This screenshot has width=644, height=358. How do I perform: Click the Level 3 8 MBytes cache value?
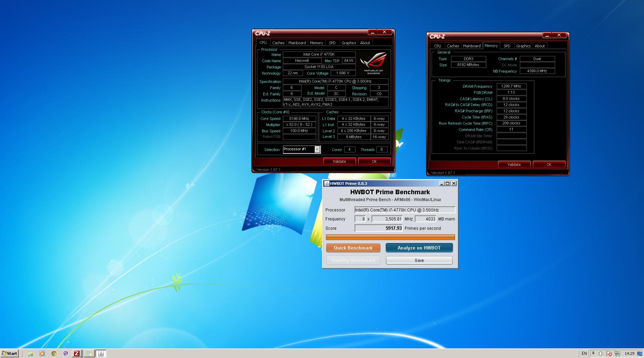pyautogui.click(x=354, y=137)
